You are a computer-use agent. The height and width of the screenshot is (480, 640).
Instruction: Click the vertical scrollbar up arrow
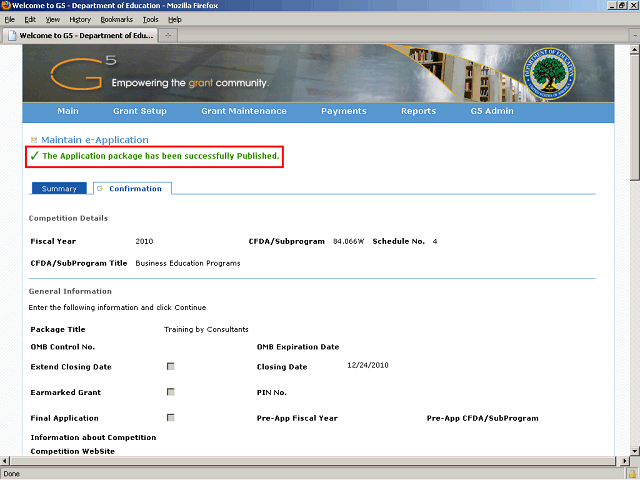coord(635,50)
